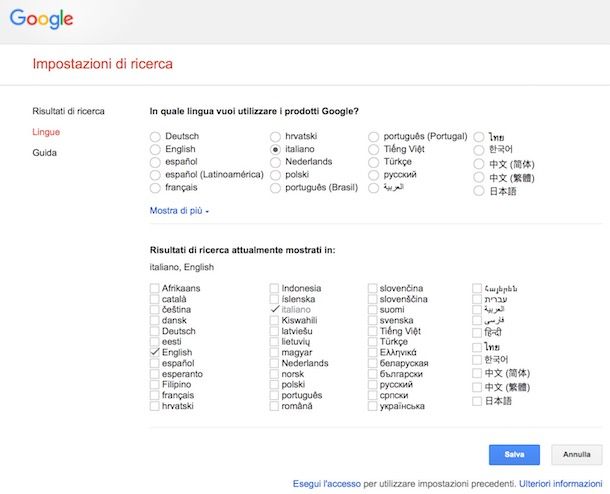Click the Google logo

[x=41, y=19]
